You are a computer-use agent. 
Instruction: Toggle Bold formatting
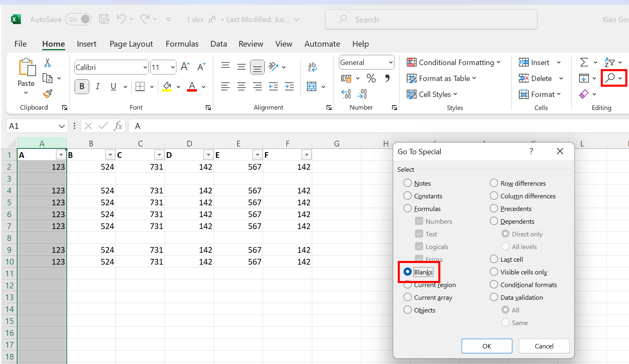tap(82, 86)
